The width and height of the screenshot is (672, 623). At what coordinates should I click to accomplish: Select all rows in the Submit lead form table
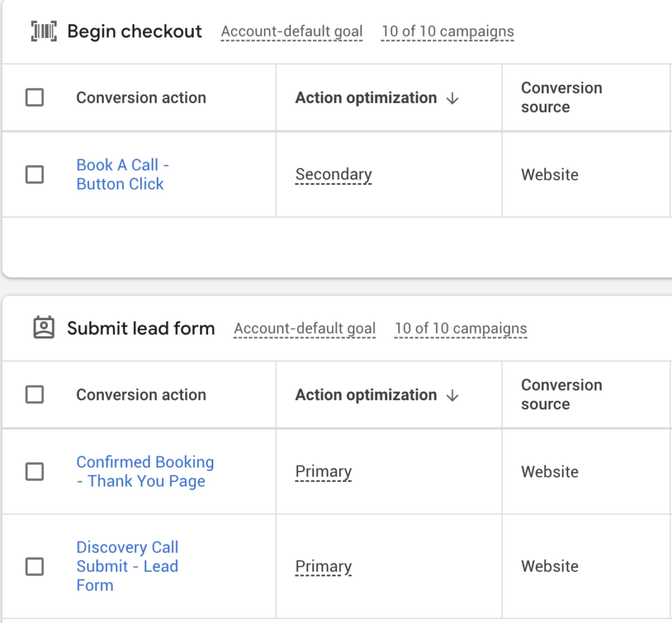coord(35,394)
